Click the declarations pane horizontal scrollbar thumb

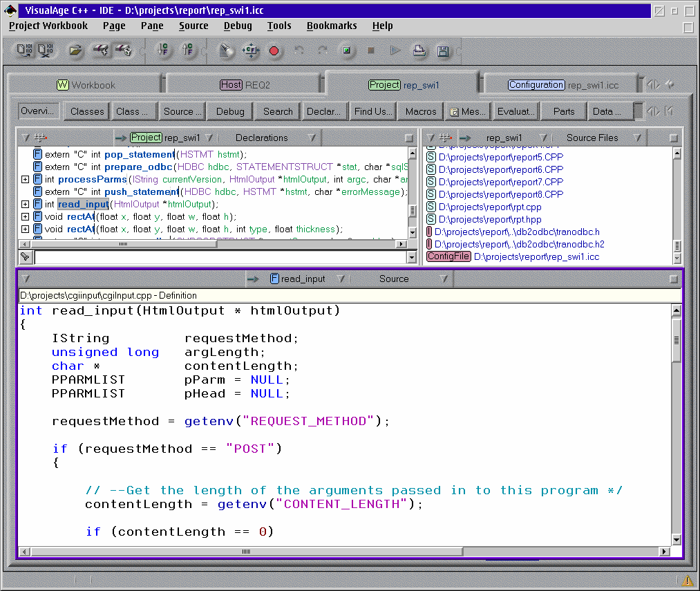(x=124, y=245)
